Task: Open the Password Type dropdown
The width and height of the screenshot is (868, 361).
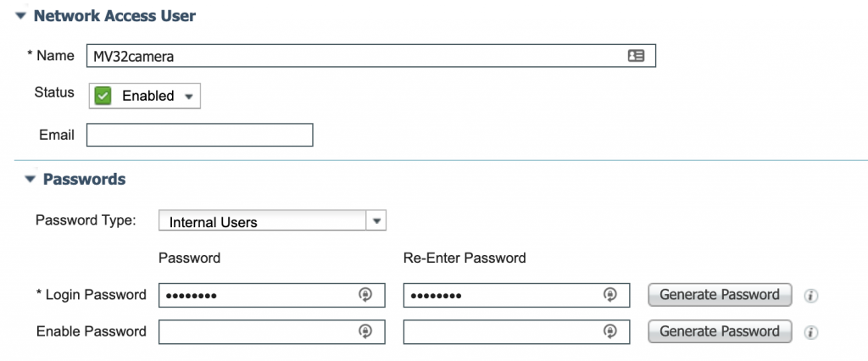Action: (x=376, y=222)
